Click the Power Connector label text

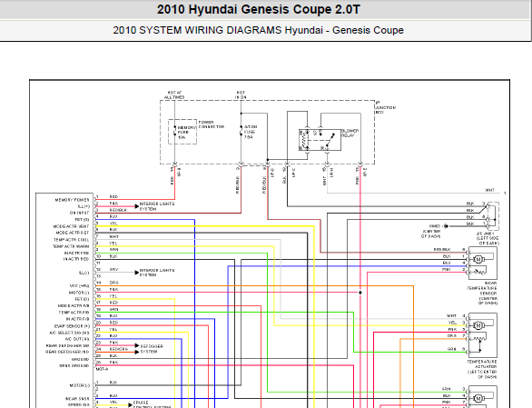[211, 124]
